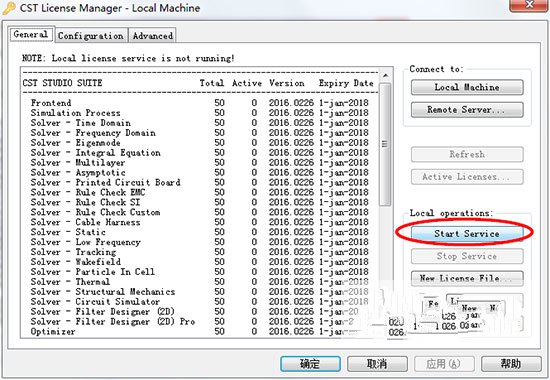Connect to Local Machine
Screen dimensions: 550x380
tap(467, 87)
